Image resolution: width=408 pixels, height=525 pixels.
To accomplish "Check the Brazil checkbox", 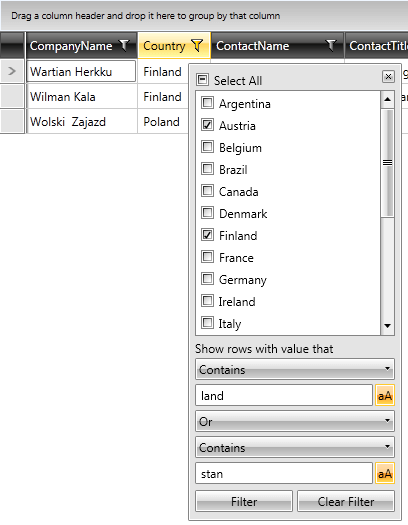I will pyautogui.click(x=207, y=169).
